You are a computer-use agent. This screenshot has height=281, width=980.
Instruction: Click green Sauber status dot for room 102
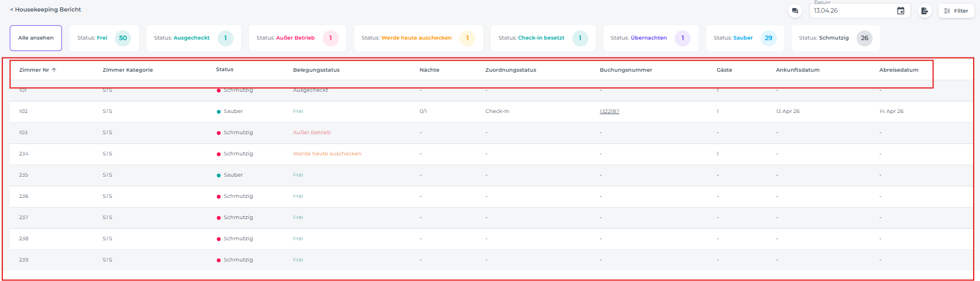pyautogui.click(x=219, y=112)
